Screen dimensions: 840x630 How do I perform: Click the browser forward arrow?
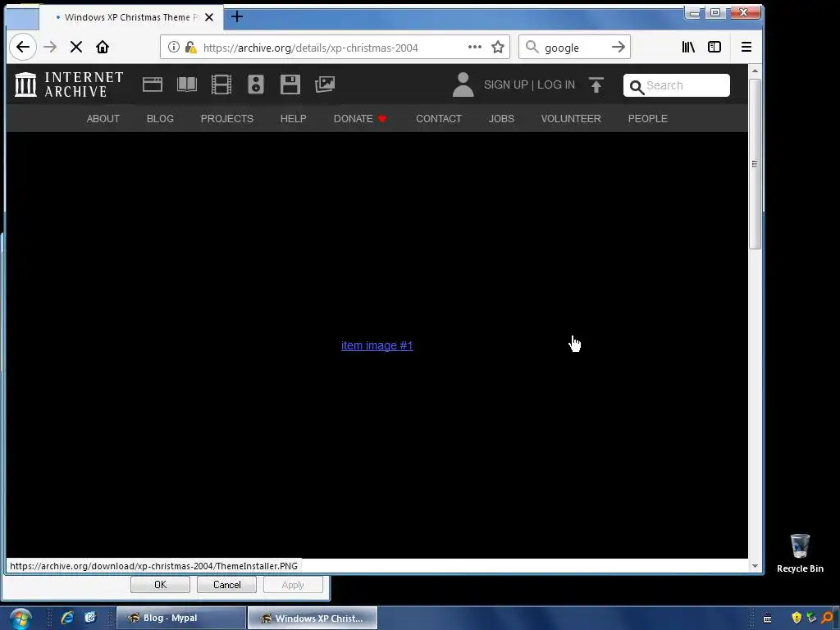click(50, 47)
